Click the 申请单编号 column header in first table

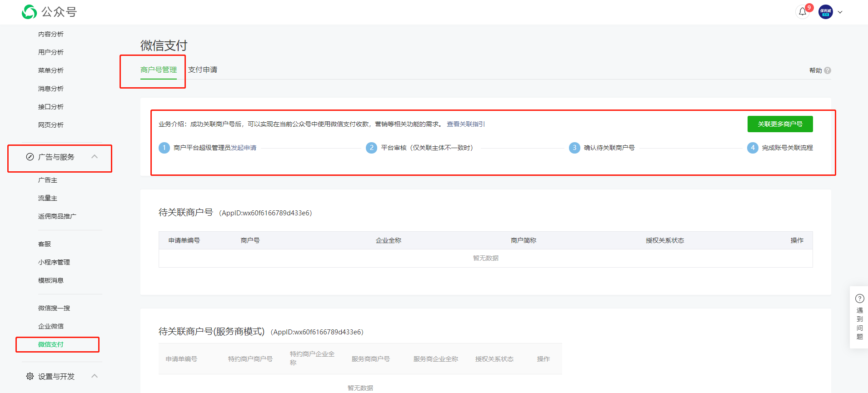coord(184,240)
